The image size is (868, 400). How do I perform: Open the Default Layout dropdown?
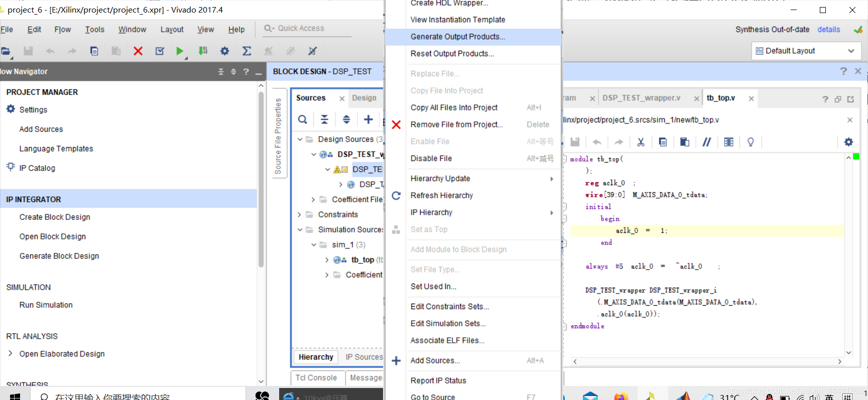coord(806,51)
